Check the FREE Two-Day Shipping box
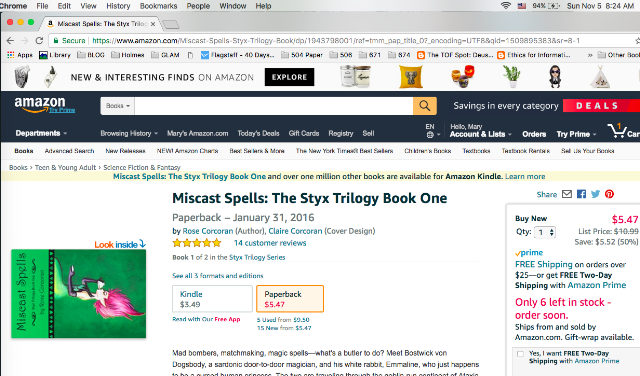 click(520, 354)
